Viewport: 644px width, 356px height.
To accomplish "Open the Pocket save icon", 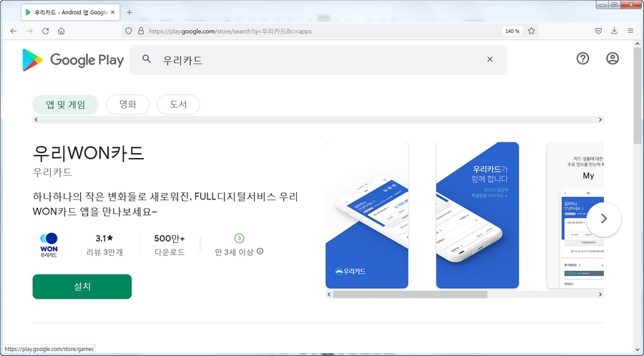I will point(599,31).
